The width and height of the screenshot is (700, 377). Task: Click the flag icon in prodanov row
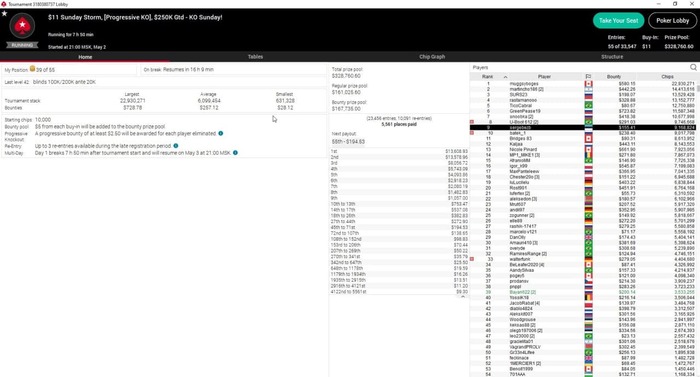pos(588,281)
